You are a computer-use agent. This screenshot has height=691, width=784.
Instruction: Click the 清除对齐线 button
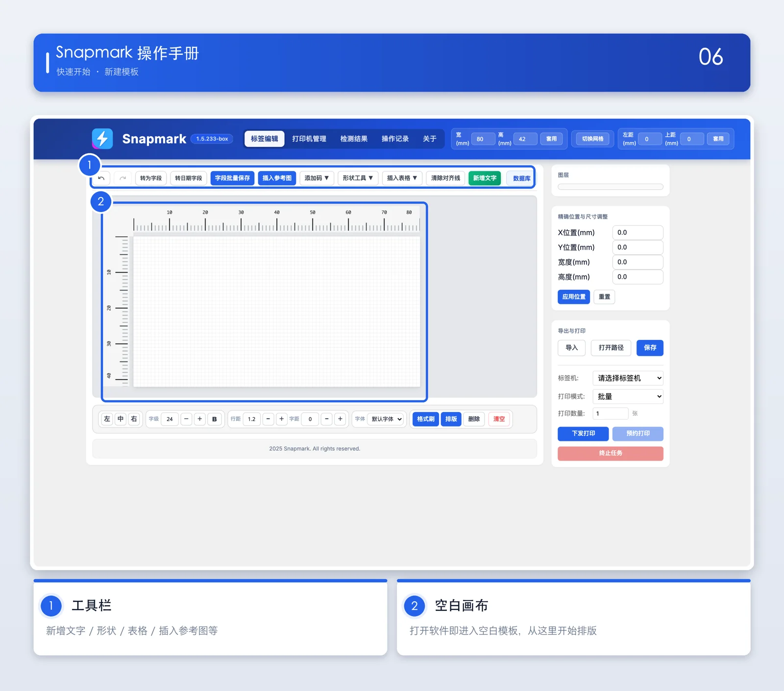[x=445, y=178]
